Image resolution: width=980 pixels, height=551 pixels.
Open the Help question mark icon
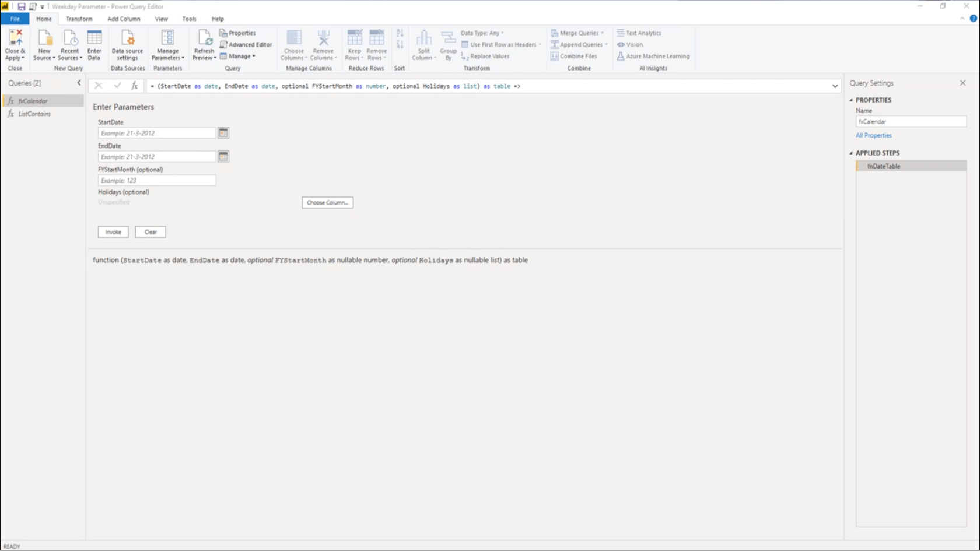pyautogui.click(x=973, y=19)
